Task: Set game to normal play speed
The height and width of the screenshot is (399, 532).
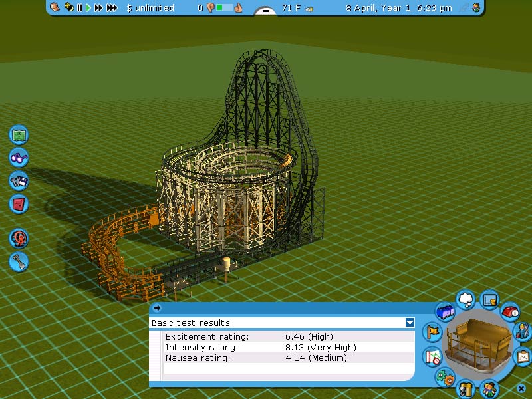Action: 88,7
